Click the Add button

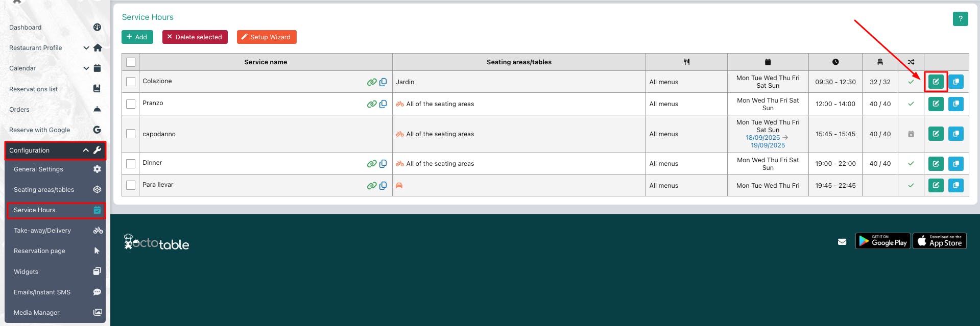(x=137, y=37)
